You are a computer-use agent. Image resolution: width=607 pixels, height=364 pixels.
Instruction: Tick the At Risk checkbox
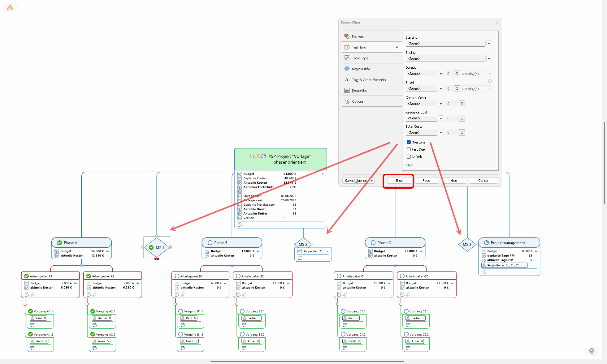(409, 157)
